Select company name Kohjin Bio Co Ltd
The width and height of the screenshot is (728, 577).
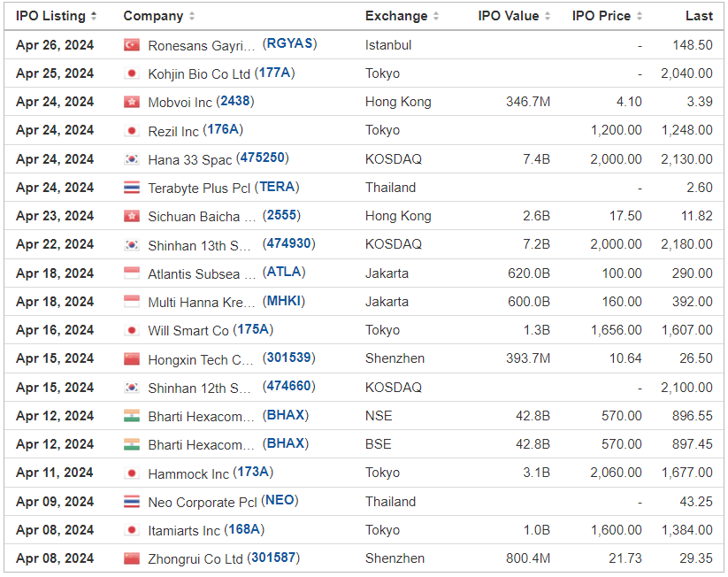coord(199,73)
